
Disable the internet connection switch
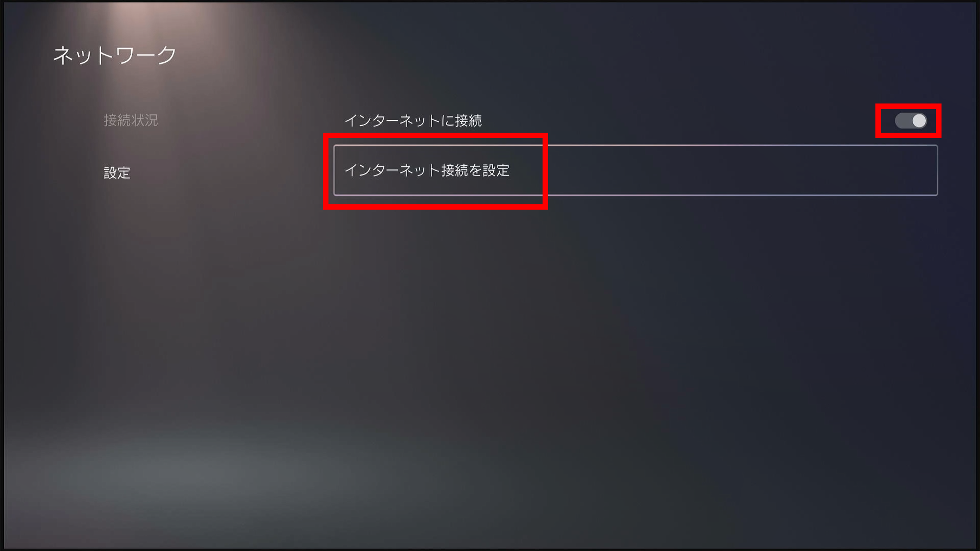(x=911, y=121)
